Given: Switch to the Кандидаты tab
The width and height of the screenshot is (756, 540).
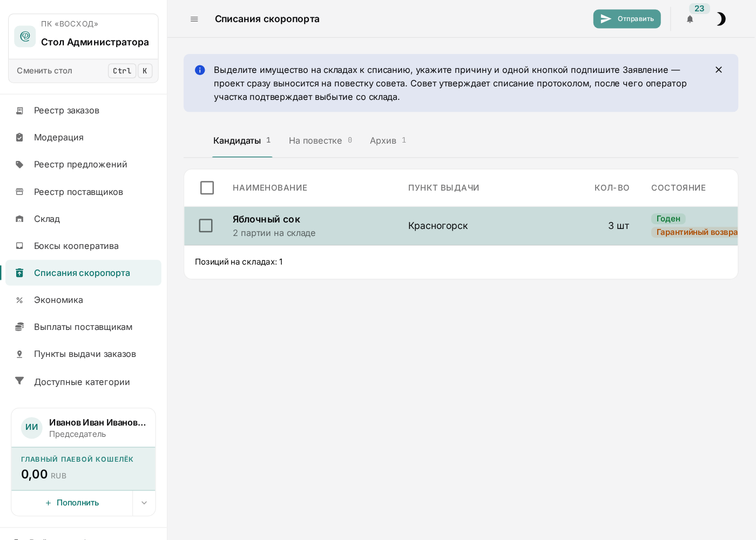Looking at the screenshot, I should tap(242, 140).
